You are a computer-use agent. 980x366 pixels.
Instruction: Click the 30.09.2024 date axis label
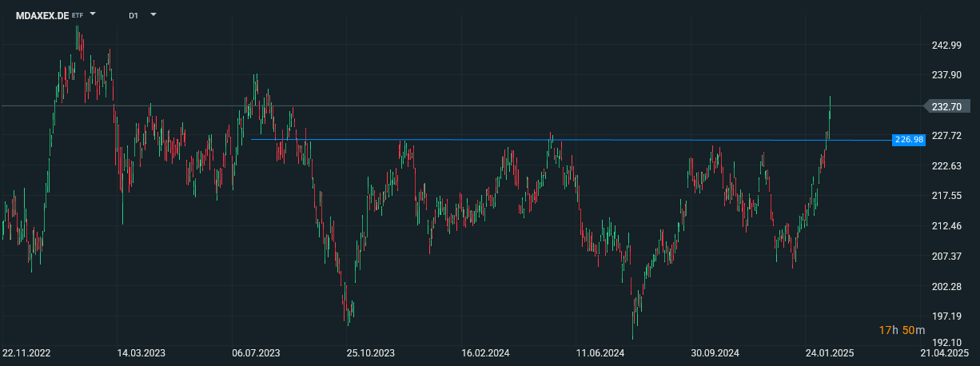coord(715,352)
